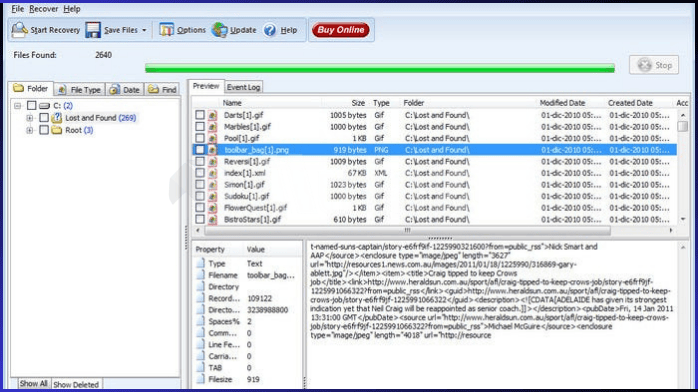The width and height of the screenshot is (698, 392).
Task: Collapse the C: drive tree node
Action: [x=17, y=106]
